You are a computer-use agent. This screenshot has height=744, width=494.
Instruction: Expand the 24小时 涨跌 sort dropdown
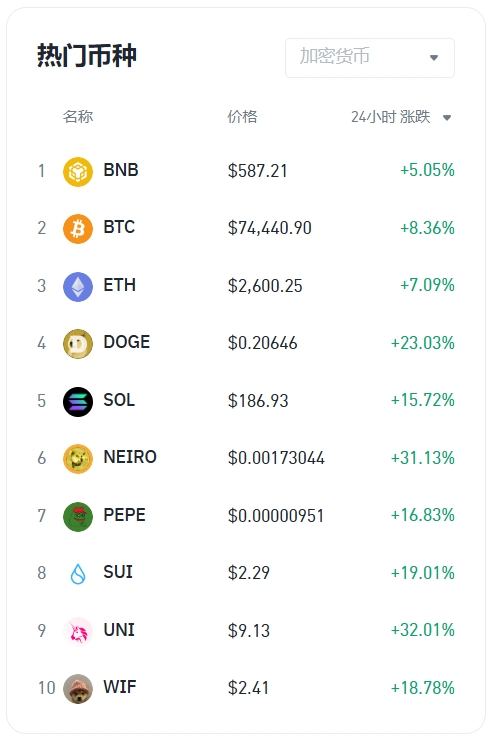pyautogui.click(x=401, y=117)
